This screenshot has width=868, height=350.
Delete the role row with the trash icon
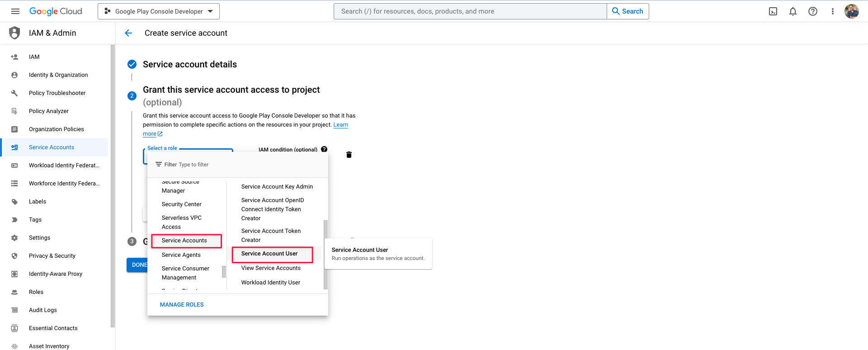(x=349, y=155)
